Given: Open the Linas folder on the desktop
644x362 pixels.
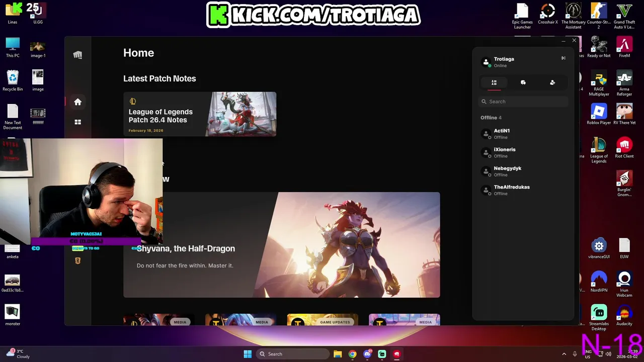Looking at the screenshot, I should [13, 14].
